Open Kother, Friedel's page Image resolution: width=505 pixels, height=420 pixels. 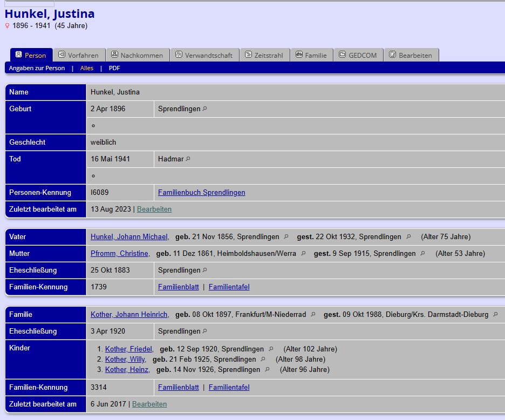(x=128, y=349)
